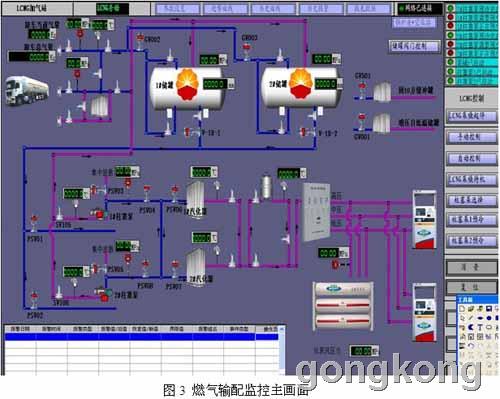Click the 2# storage tank graphic
This screenshot has height=399, width=500.
click(300, 87)
